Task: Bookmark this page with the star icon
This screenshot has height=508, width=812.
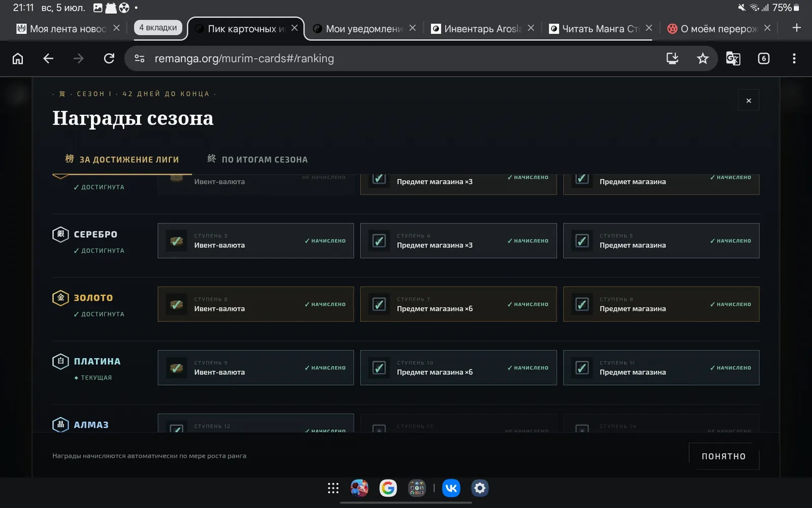Action: [x=702, y=58]
